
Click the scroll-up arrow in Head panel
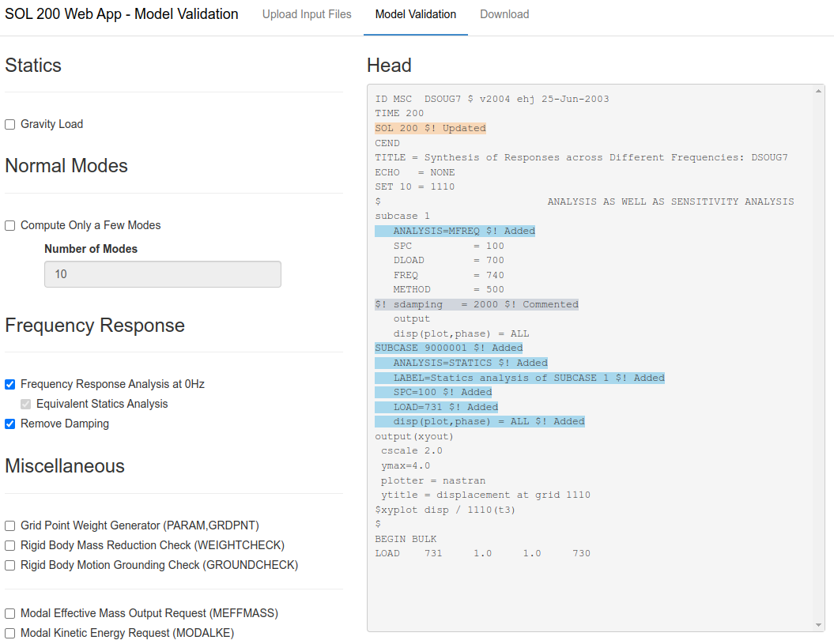tap(818, 92)
